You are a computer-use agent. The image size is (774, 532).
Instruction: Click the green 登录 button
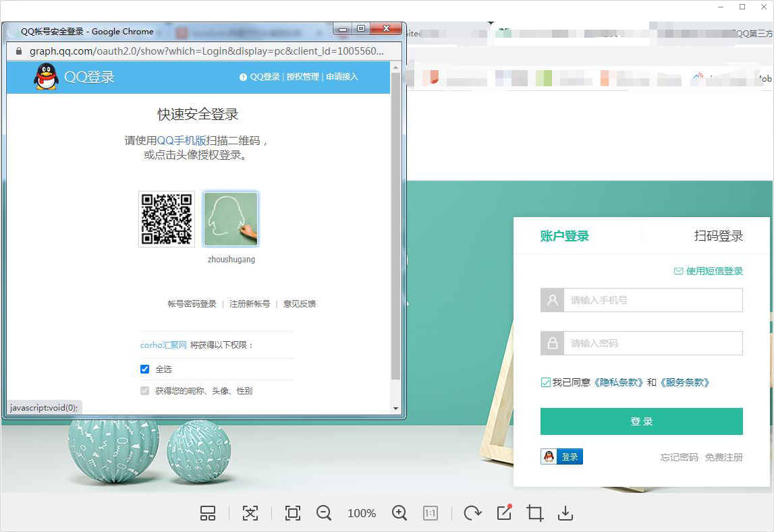tap(641, 421)
